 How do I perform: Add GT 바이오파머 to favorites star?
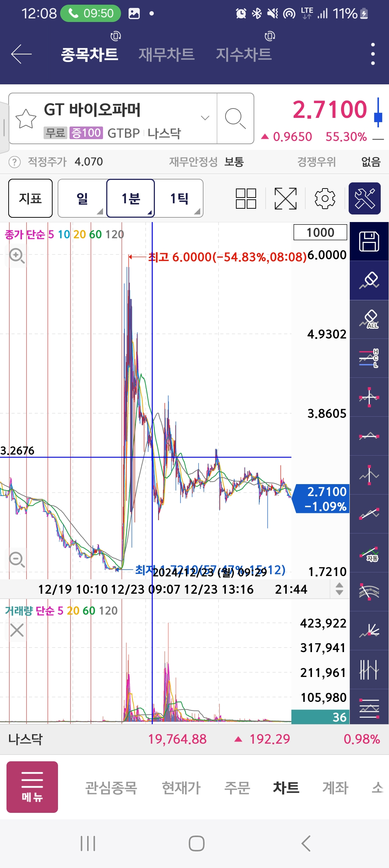click(x=26, y=119)
